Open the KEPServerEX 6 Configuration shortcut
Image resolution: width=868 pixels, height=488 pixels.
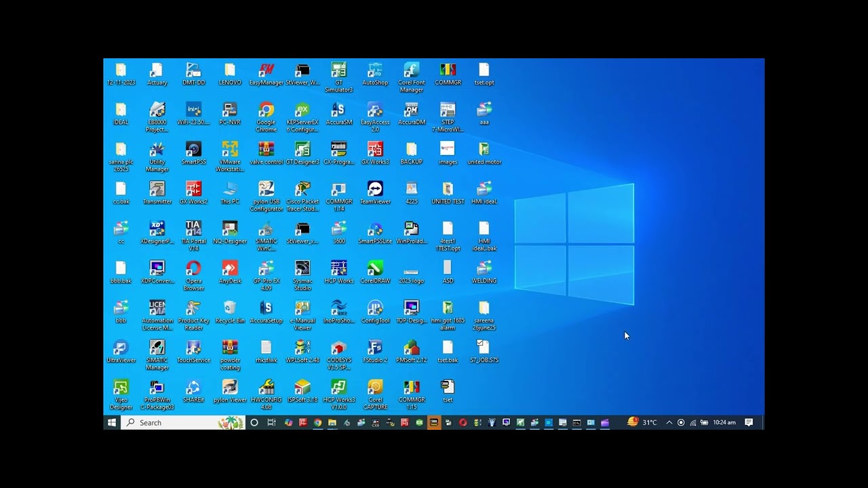[302, 117]
